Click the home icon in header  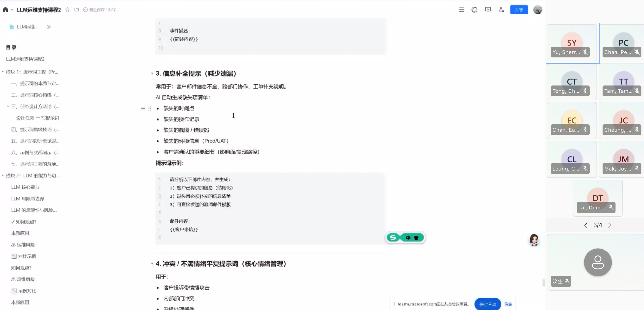[x=5, y=9]
